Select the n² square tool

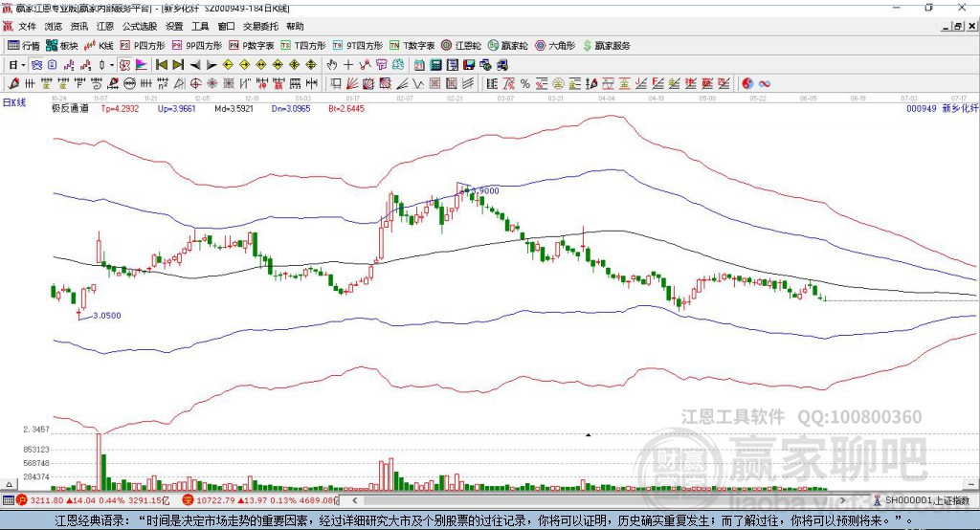[163, 83]
